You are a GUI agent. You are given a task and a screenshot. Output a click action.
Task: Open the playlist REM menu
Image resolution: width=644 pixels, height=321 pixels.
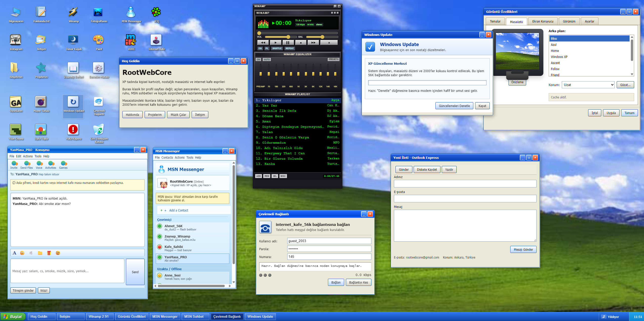(x=267, y=176)
